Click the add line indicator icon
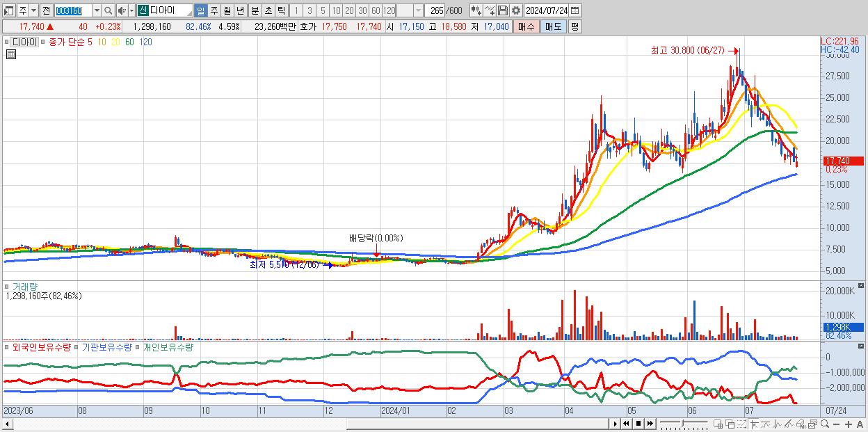This screenshot has height=432, width=868. point(490,10)
